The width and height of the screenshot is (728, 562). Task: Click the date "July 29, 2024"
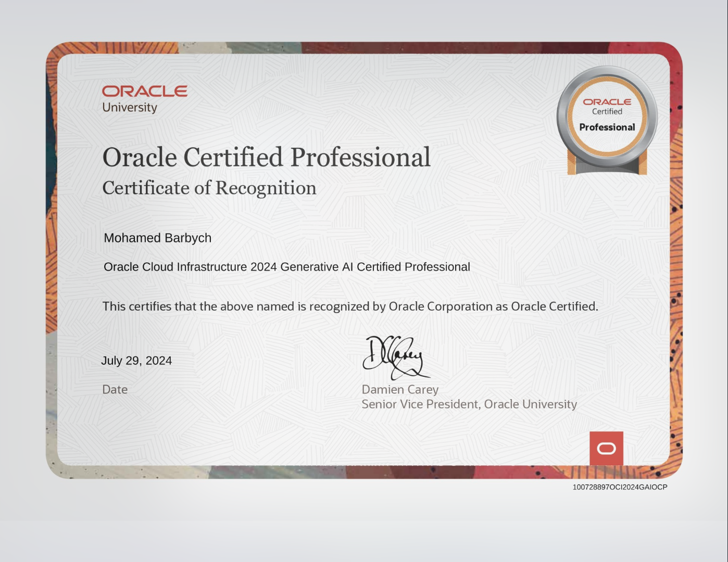point(136,361)
